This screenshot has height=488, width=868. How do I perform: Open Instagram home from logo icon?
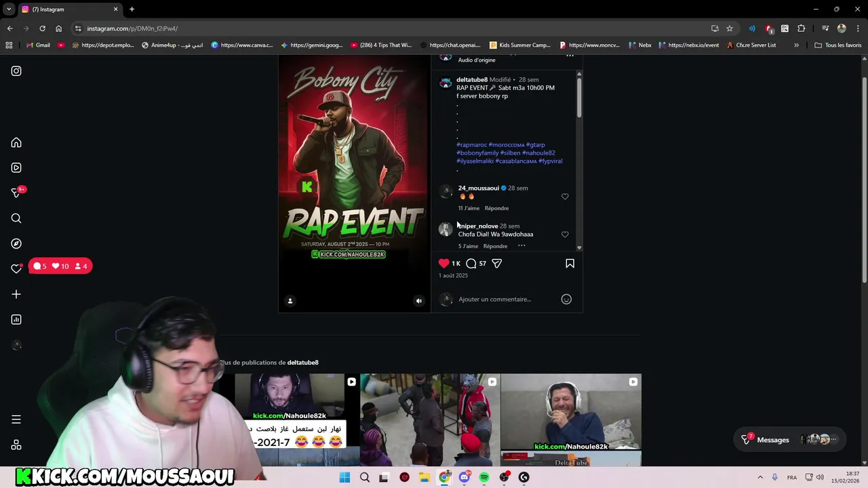(x=16, y=70)
